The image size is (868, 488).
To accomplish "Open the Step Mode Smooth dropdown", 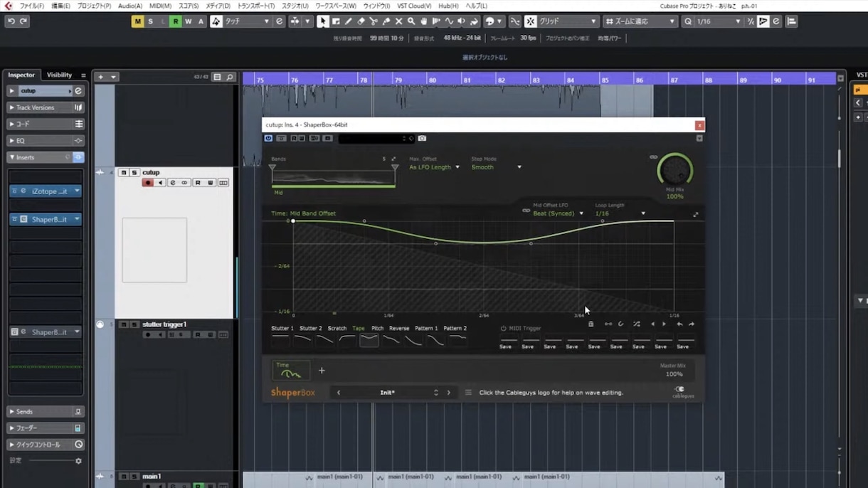I will coord(496,167).
